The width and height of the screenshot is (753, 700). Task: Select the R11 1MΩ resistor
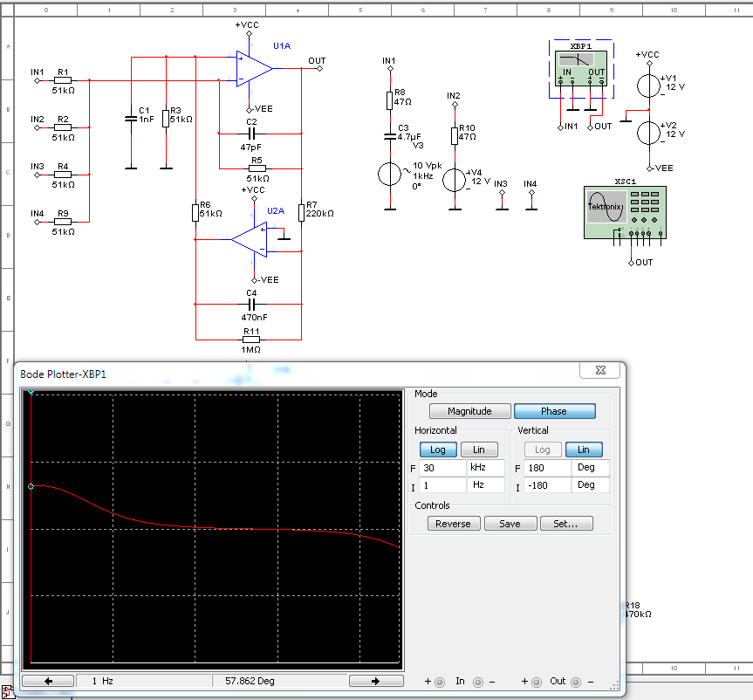coord(250,339)
